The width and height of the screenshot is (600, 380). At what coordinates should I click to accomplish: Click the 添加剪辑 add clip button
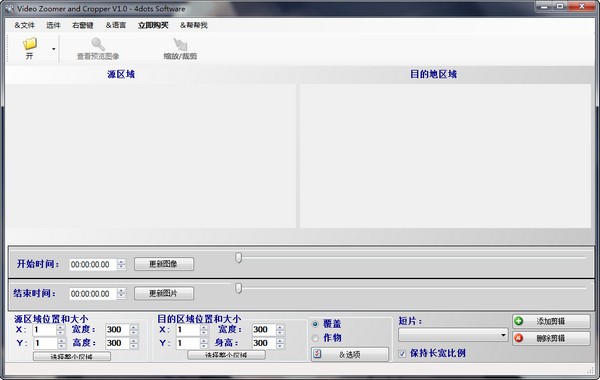(551, 321)
